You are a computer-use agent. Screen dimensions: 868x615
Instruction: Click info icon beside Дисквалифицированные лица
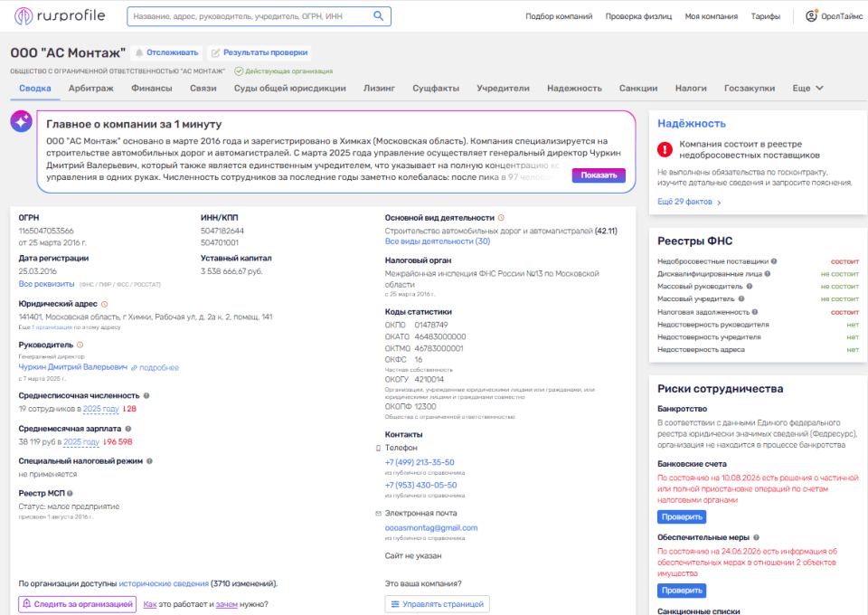pos(768,273)
